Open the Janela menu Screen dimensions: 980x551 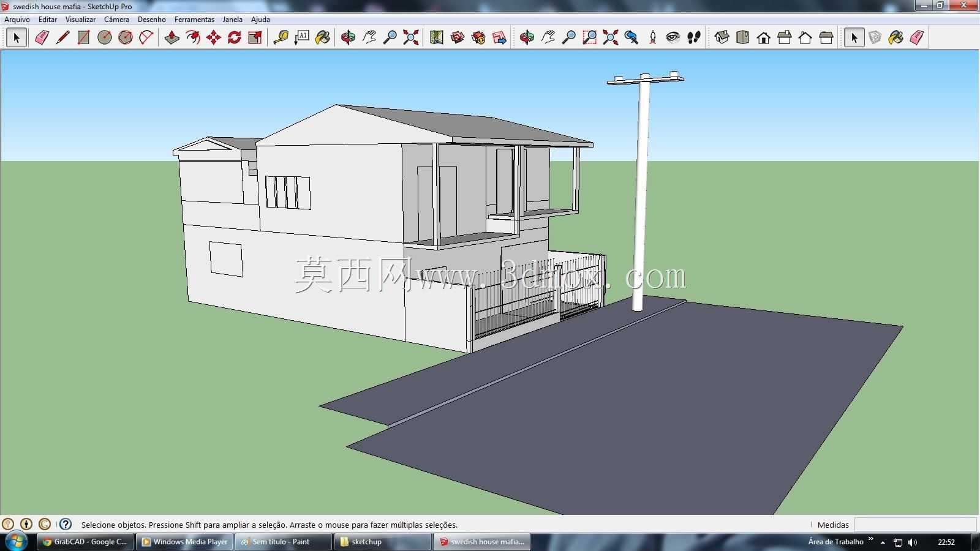pos(232,20)
